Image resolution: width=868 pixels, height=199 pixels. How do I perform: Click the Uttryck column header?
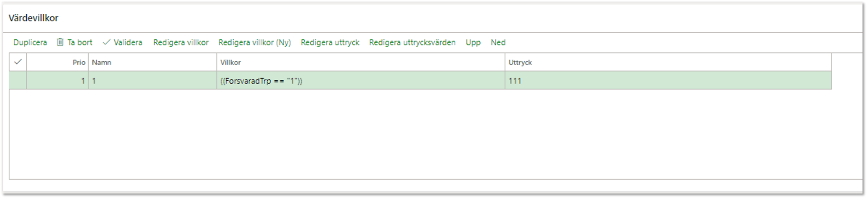click(x=668, y=62)
